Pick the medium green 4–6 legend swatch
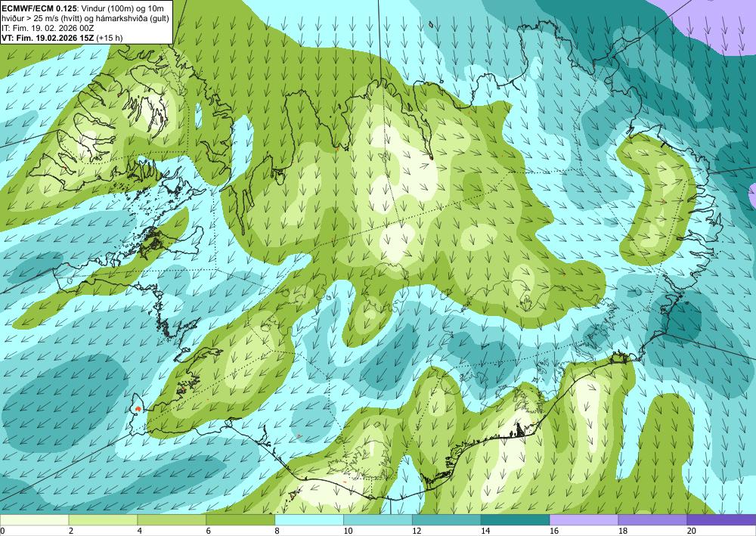 (x=172, y=519)
